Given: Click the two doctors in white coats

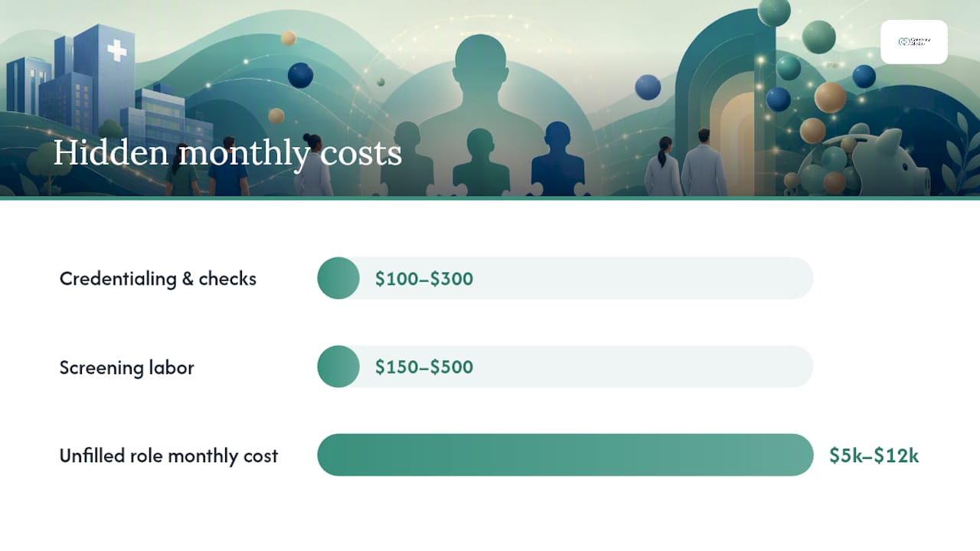Looking at the screenshot, I should (x=686, y=163).
